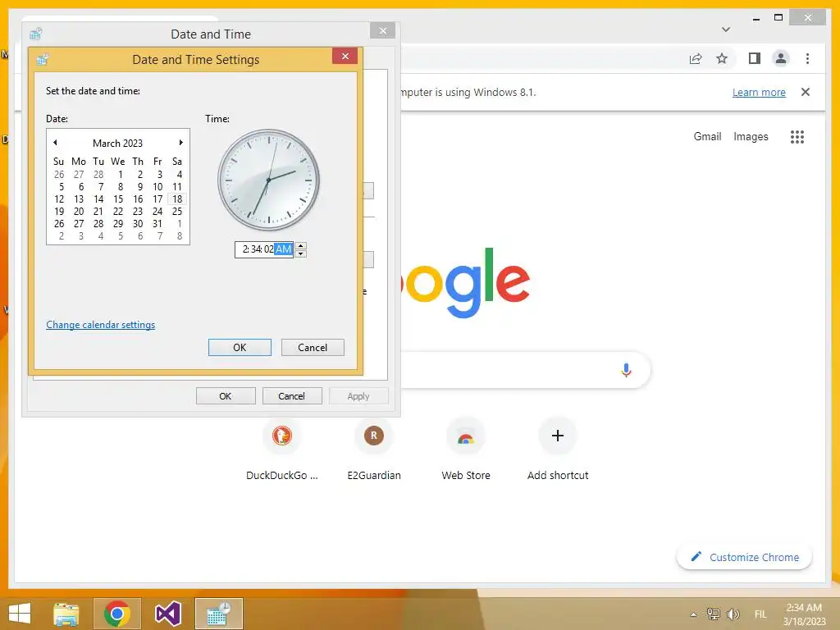The width and height of the screenshot is (840, 630).
Task: Click the Customize Chrome button
Action: 744,557
